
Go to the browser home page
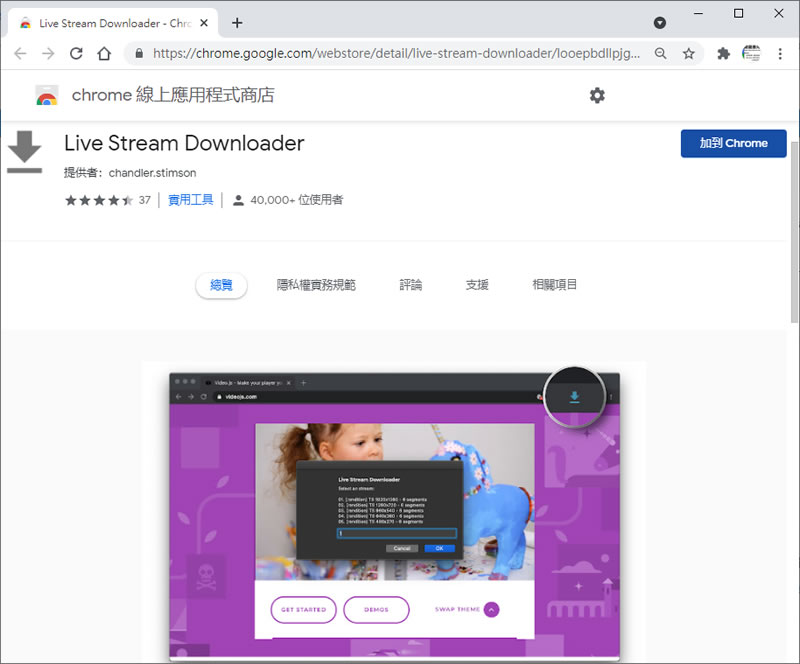coord(104,54)
